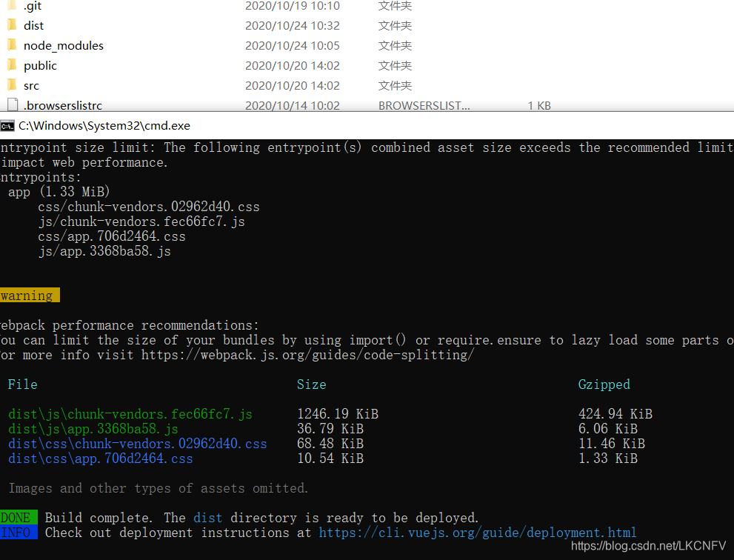Click the gzipped value 6.06 KiB

(607, 428)
